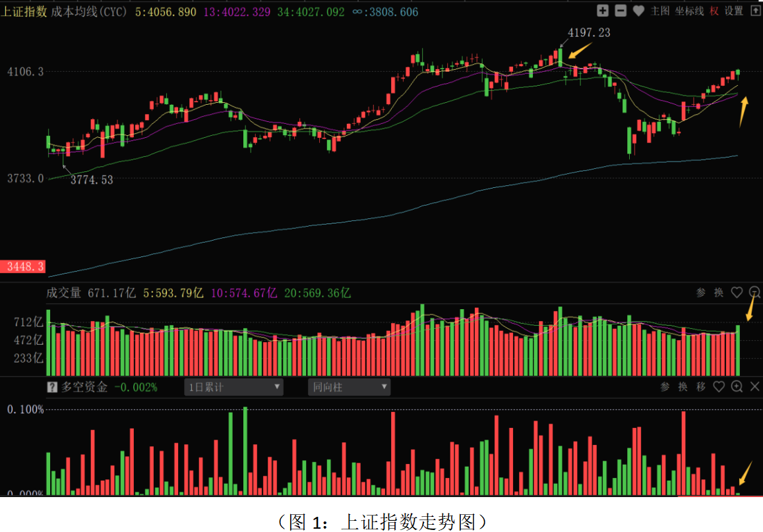763x532 pixels.
Task: Open the 1日累计 dropdown
Action: [x=234, y=387]
